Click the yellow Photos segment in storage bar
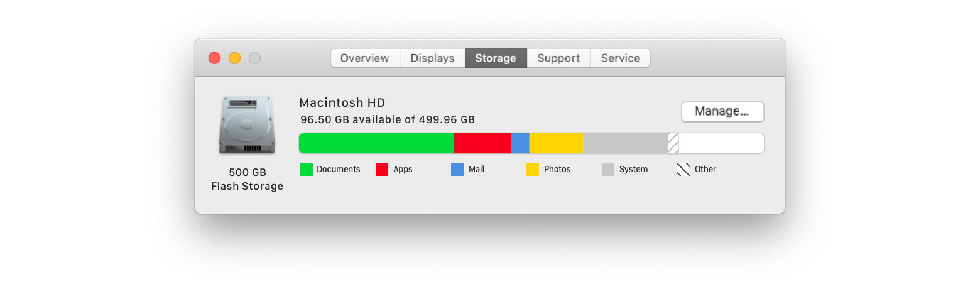The image size is (980, 289). [557, 143]
